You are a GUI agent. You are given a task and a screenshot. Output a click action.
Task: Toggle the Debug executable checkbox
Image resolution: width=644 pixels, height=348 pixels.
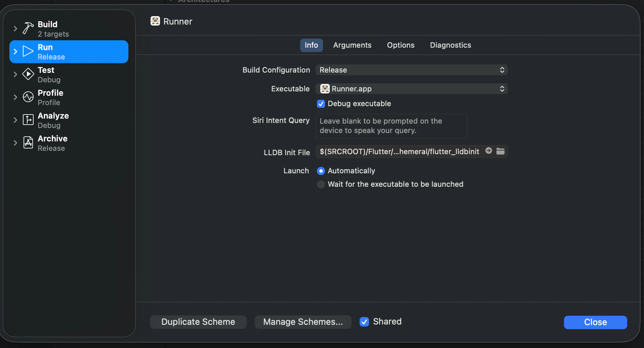tap(321, 104)
